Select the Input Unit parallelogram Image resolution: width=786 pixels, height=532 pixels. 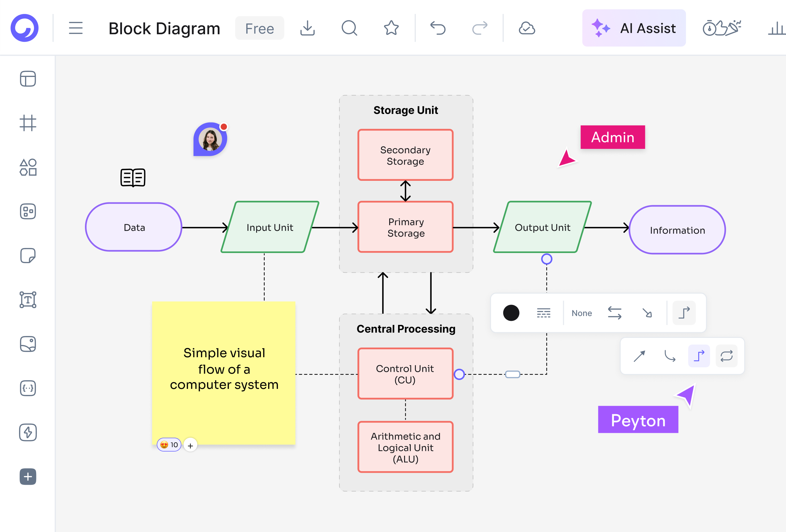pos(270,227)
